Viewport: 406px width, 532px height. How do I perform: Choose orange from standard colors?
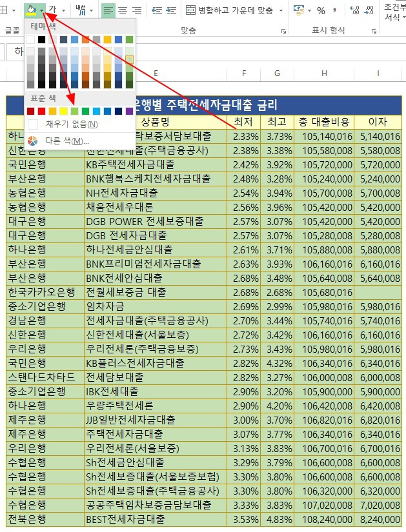[53, 111]
